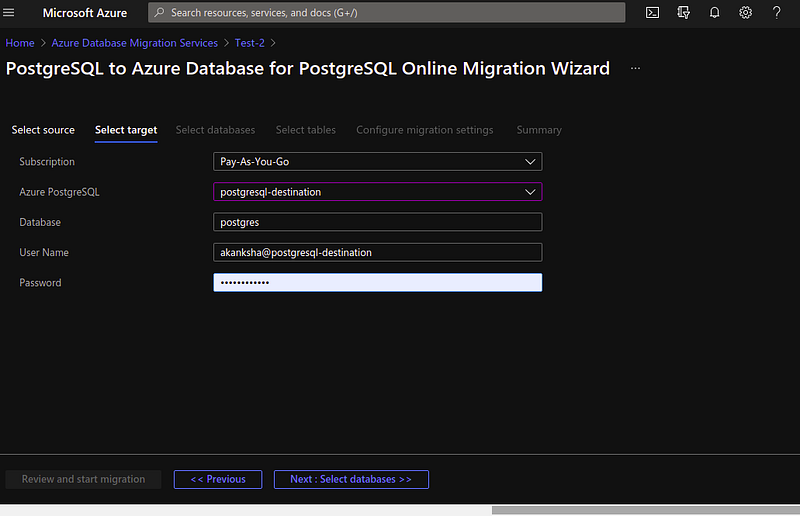Go to Home breadcrumb
Image resolution: width=800 pixels, height=516 pixels.
click(x=20, y=43)
